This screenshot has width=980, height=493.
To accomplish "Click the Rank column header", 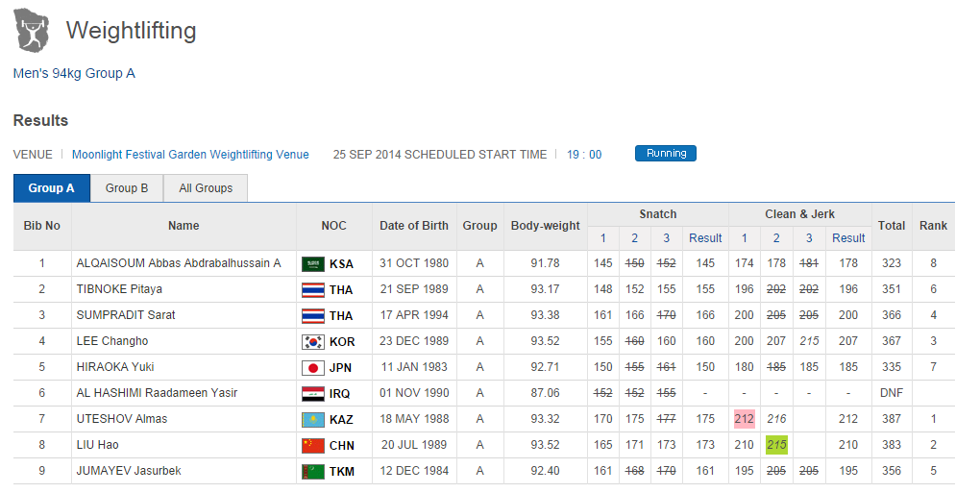I will coord(932,226).
